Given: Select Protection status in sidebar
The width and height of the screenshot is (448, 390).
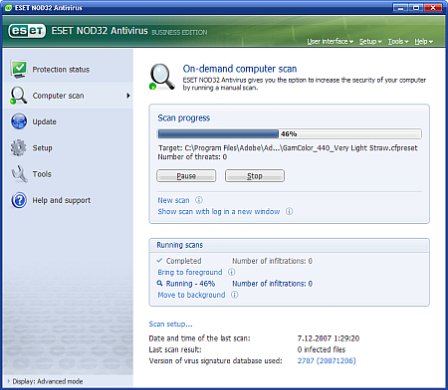Looking at the screenshot, I should coord(68,69).
